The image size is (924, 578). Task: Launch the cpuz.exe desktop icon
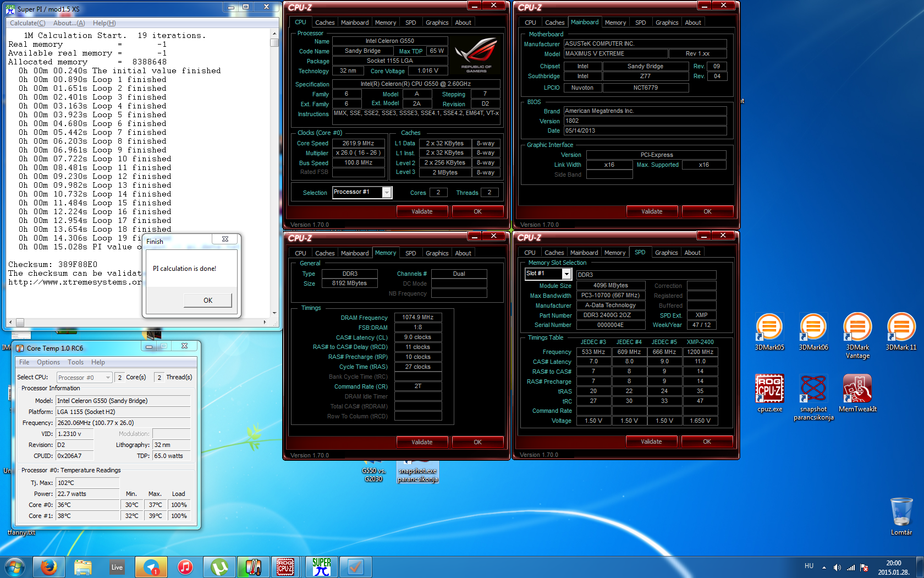pyautogui.click(x=769, y=393)
